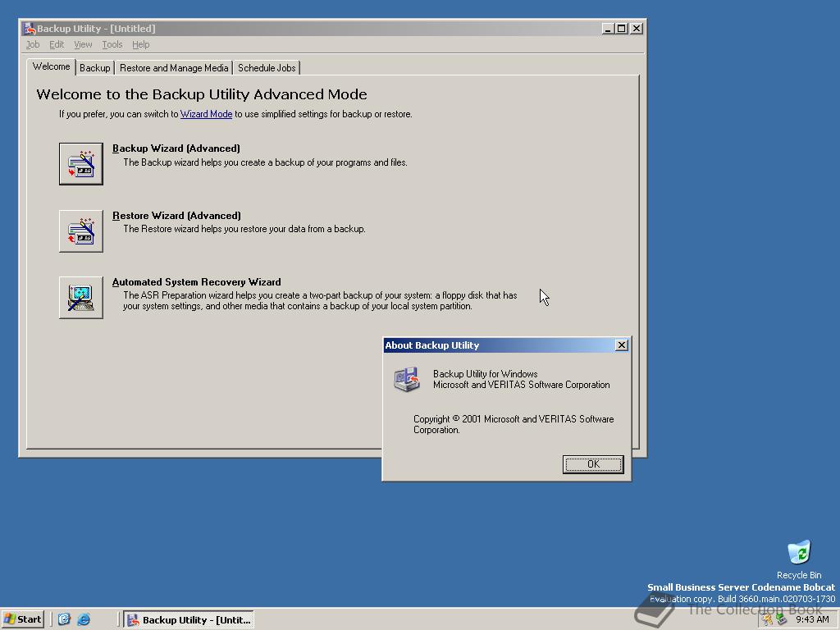Click 'Automated System Recovery Wizard' heading text
The width and height of the screenshot is (840, 630).
click(197, 282)
